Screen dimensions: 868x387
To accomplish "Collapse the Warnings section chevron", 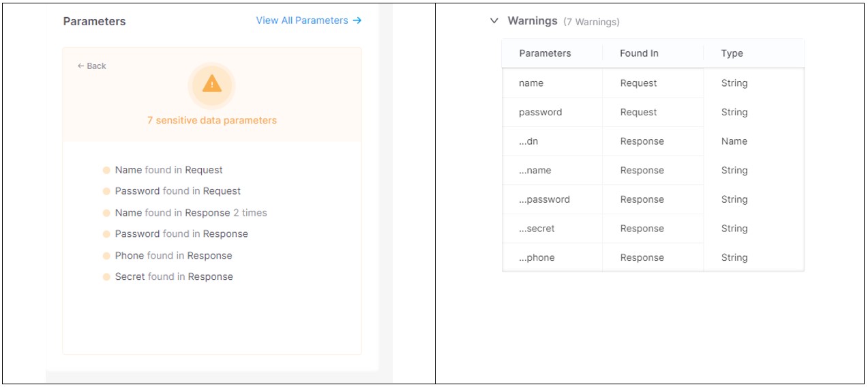I will (494, 21).
